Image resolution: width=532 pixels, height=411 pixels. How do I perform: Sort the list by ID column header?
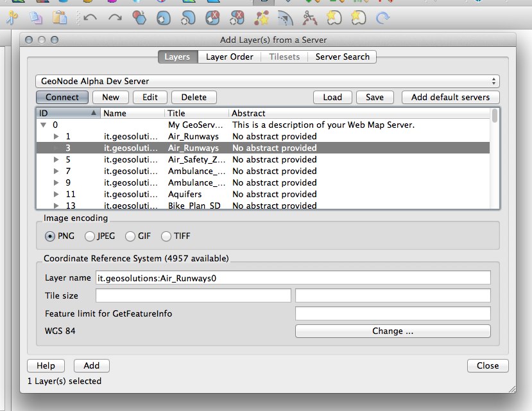[68, 113]
